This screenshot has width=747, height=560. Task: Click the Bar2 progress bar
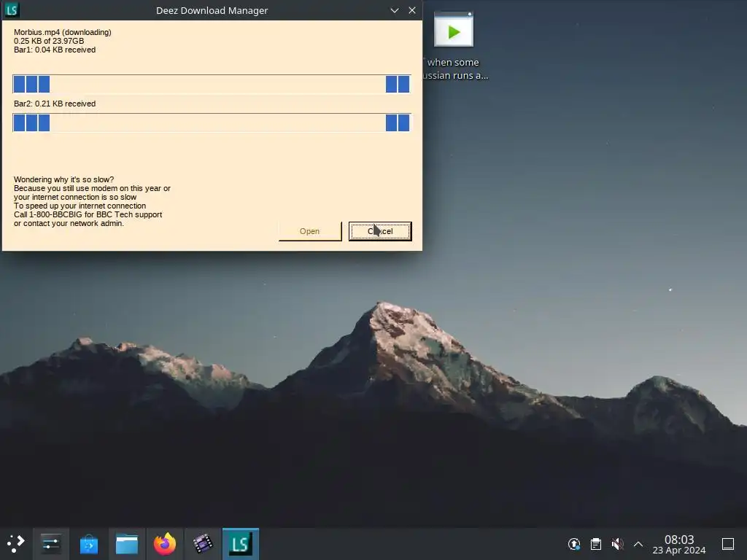(x=212, y=122)
